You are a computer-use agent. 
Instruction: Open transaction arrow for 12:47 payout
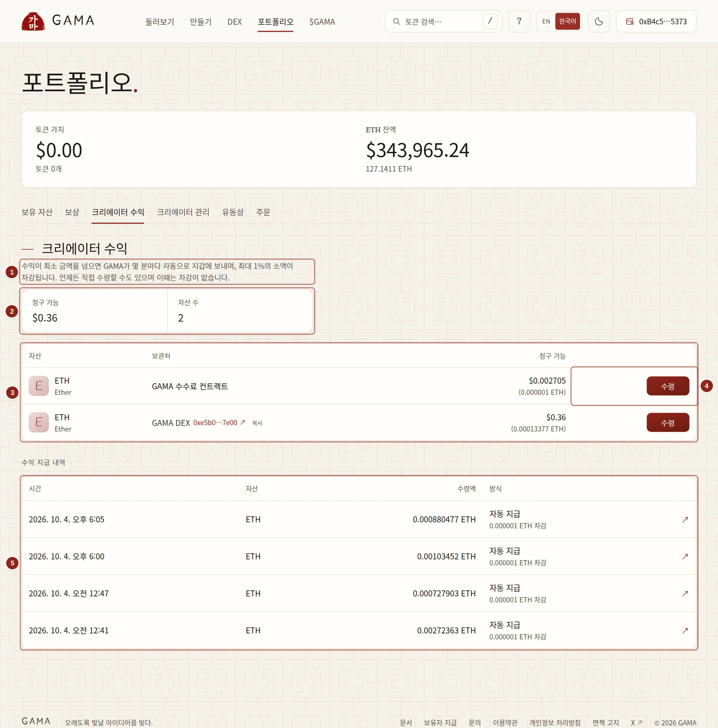pos(685,593)
